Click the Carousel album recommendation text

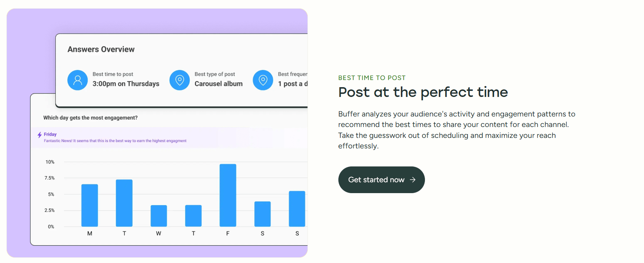pos(218,83)
